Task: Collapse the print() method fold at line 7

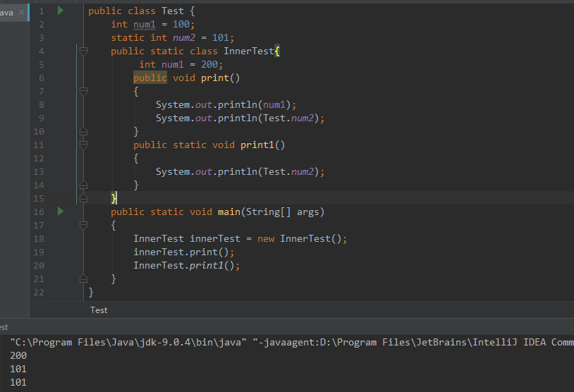Action: point(83,91)
